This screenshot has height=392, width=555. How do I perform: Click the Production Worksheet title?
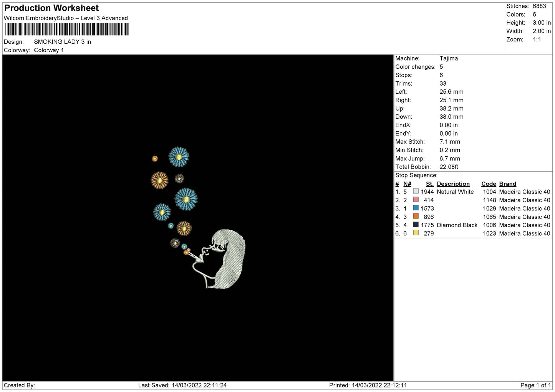[51, 8]
